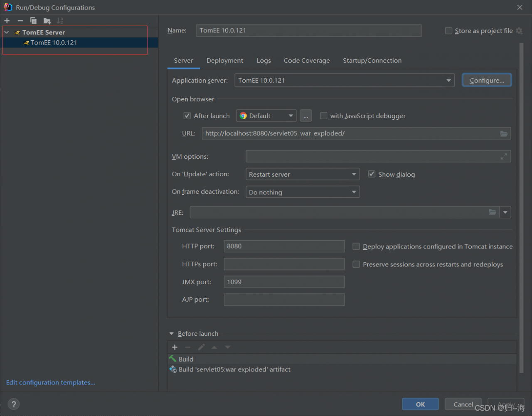Click the Move into new folder icon
532x416 pixels.
pyautogui.click(x=47, y=21)
